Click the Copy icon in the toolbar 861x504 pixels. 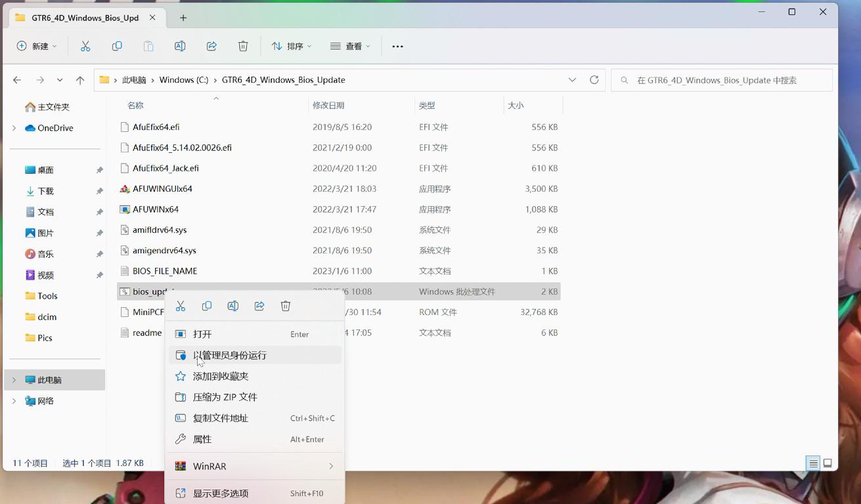[x=116, y=46]
